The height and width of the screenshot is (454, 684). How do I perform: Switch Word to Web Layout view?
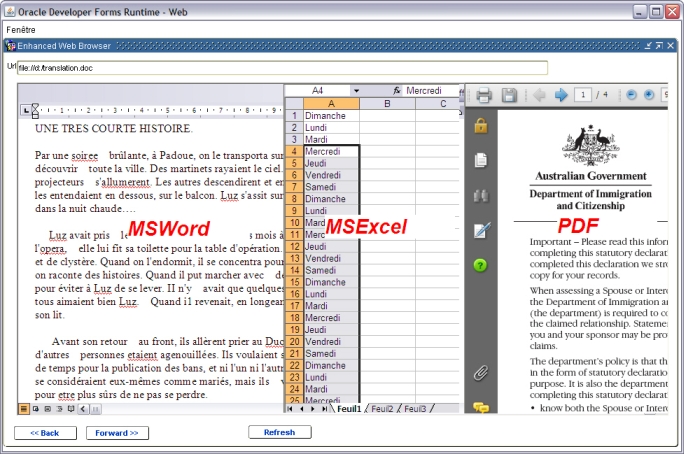tap(36, 409)
